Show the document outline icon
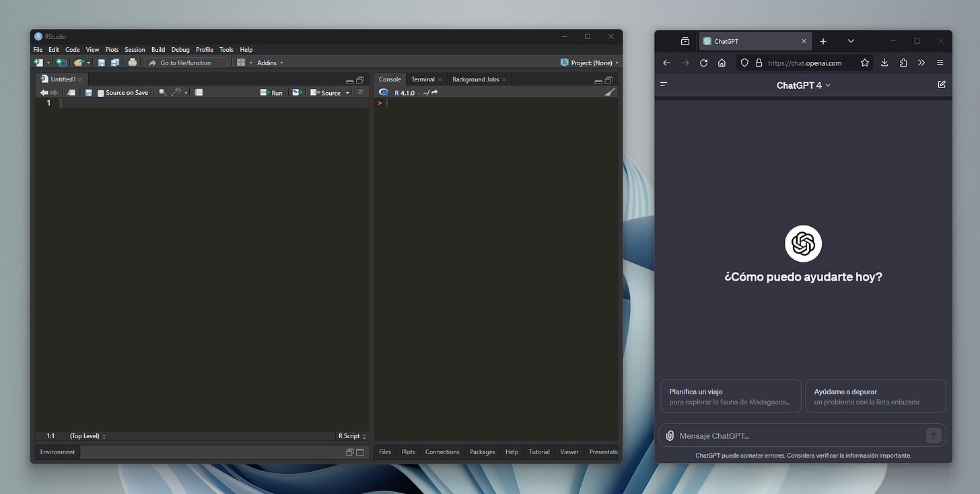The image size is (980, 494). (360, 92)
